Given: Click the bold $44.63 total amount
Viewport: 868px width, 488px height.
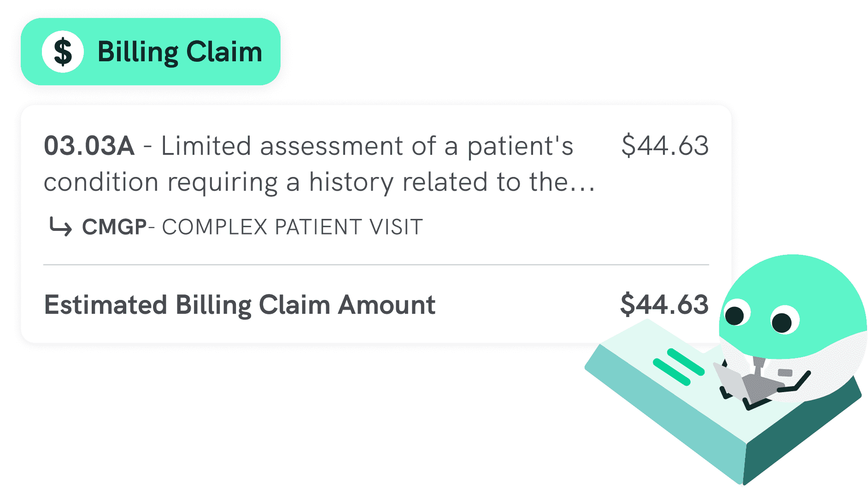Looking at the screenshot, I should pos(664,305).
